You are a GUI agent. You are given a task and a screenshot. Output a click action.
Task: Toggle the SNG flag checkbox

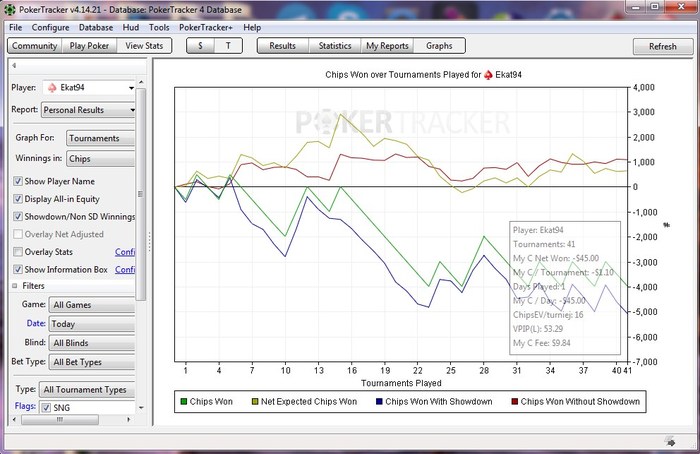pyautogui.click(x=46, y=408)
